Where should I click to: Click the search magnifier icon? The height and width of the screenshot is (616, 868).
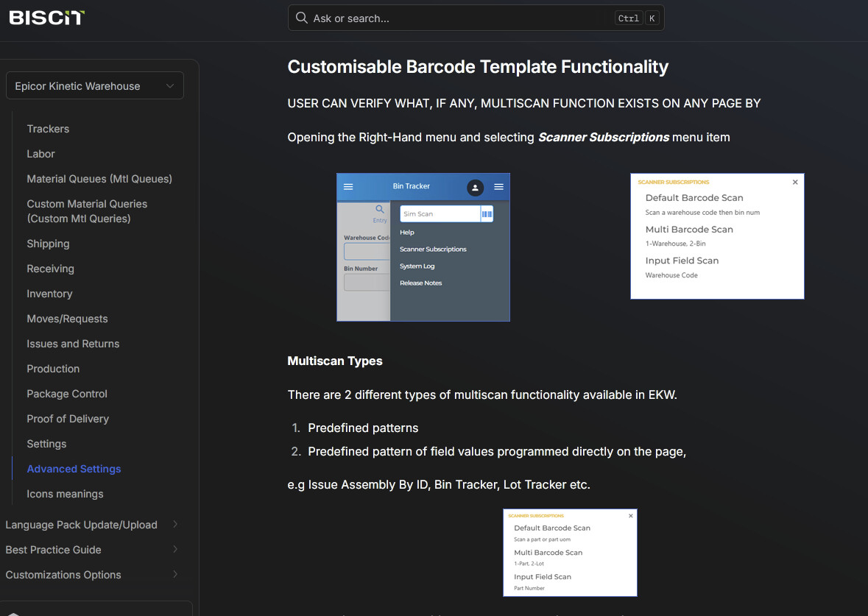pyautogui.click(x=301, y=18)
